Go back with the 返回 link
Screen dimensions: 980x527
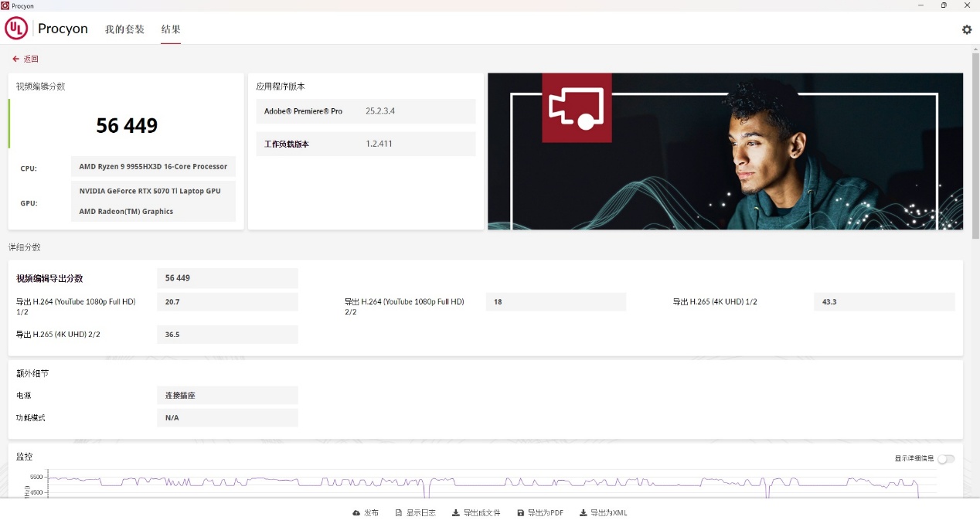coord(31,59)
